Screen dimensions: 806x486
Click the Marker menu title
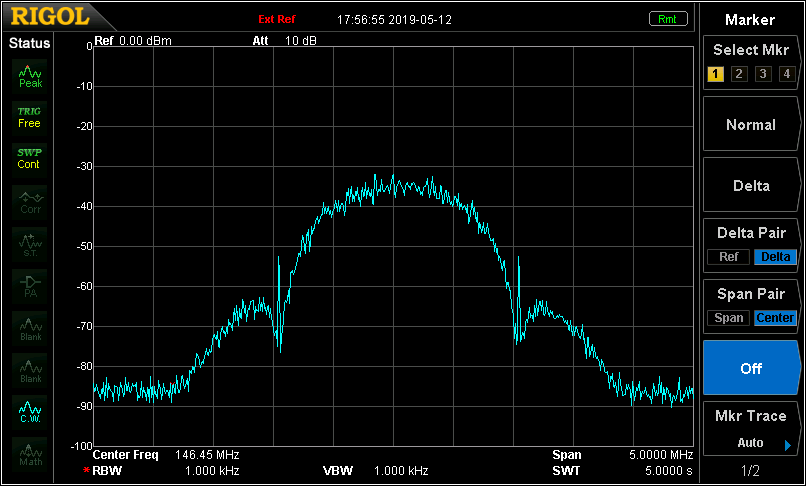coord(751,19)
